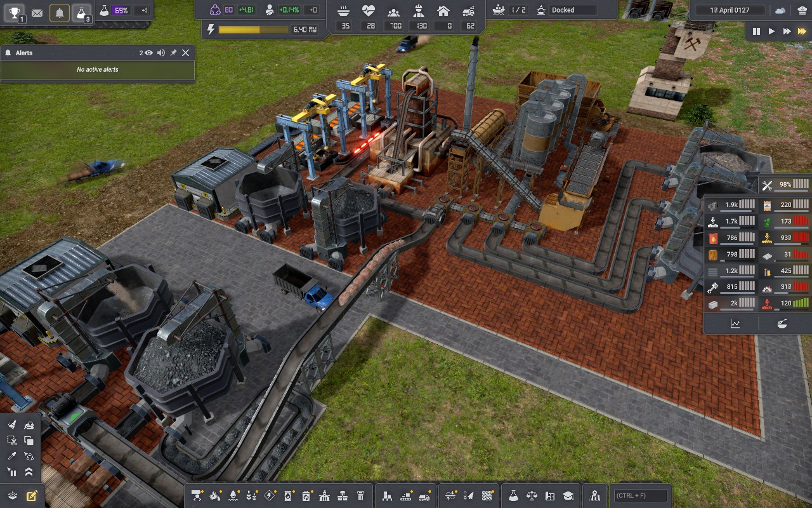Toggle the alerts visibility eye icon
Image resolution: width=812 pixels, height=508 pixels.
point(148,53)
